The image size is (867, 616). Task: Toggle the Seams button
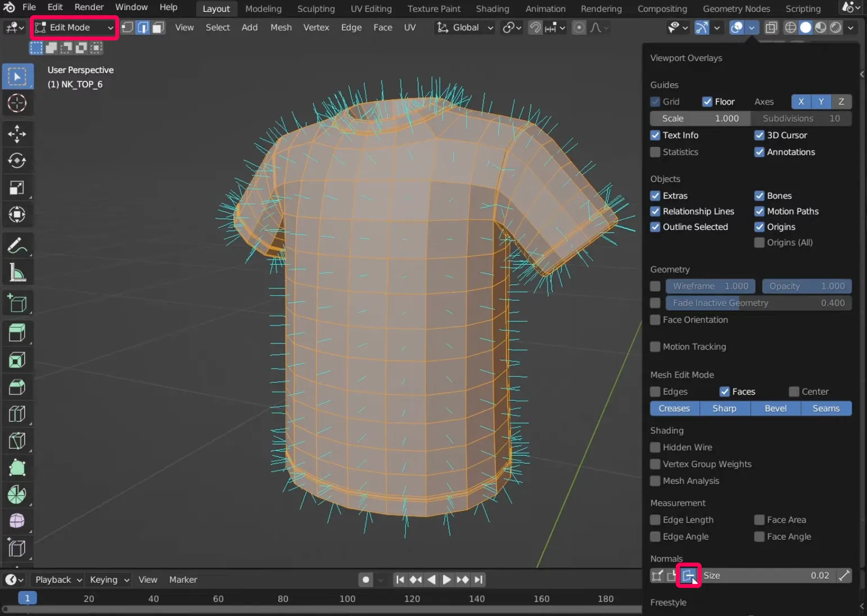[x=827, y=409]
